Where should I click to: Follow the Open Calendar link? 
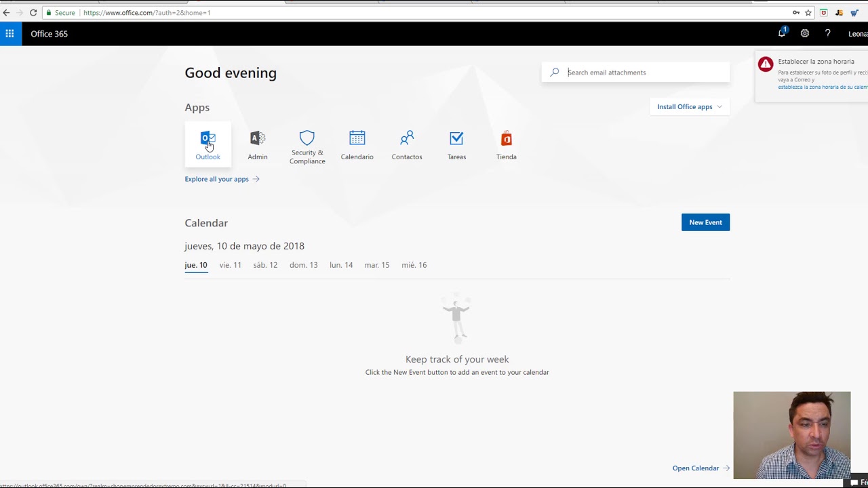pyautogui.click(x=701, y=468)
